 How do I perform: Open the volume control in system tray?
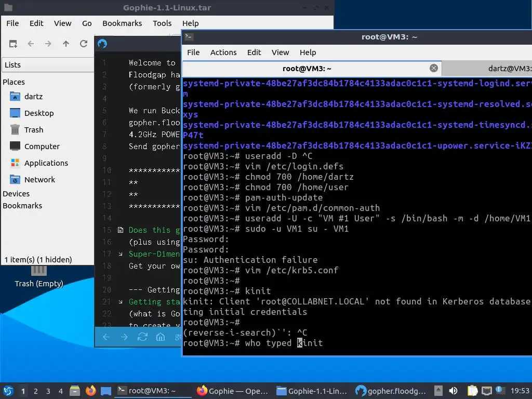coord(453,391)
